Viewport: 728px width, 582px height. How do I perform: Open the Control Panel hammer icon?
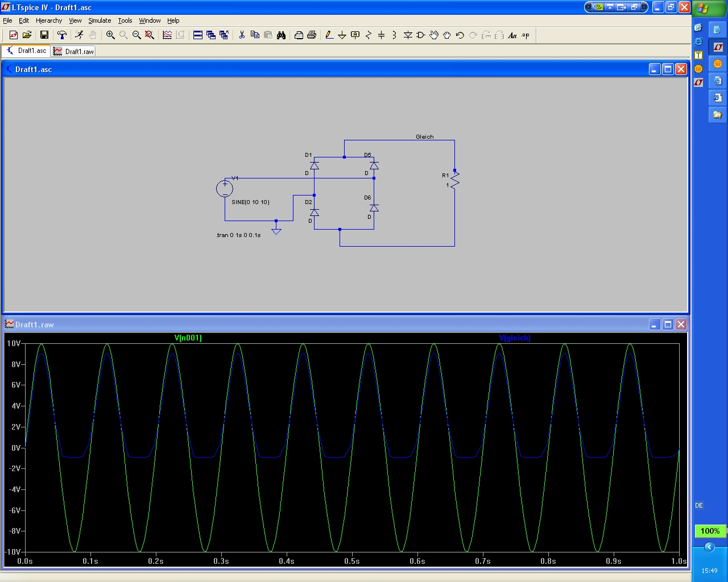tap(62, 35)
